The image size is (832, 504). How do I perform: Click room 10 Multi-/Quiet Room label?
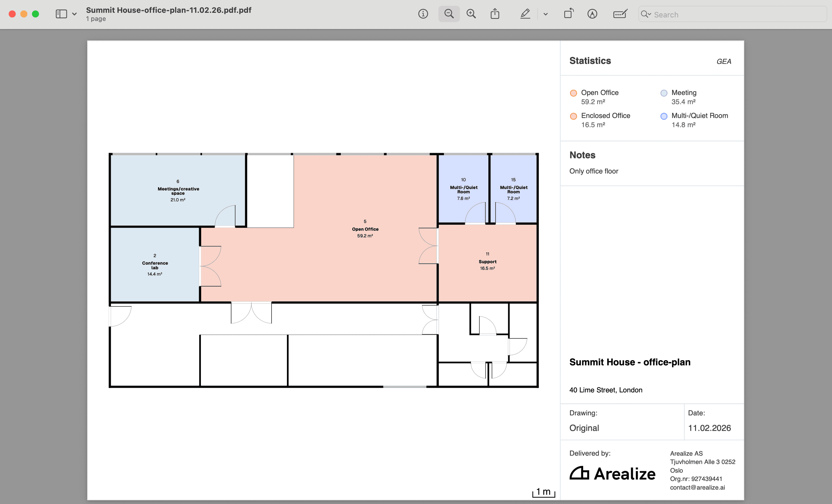point(464,190)
